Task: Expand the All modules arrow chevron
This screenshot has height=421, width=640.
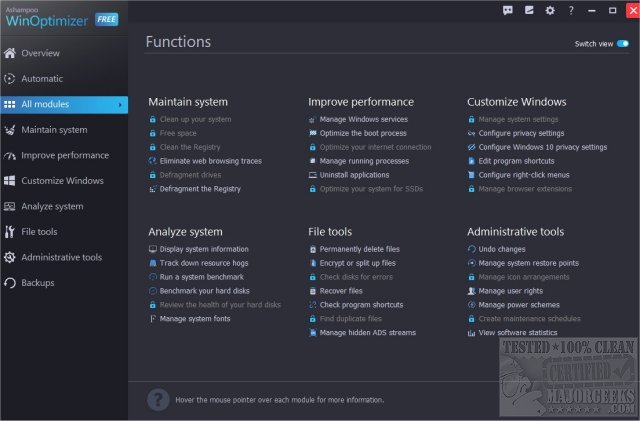Action: pos(121,104)
